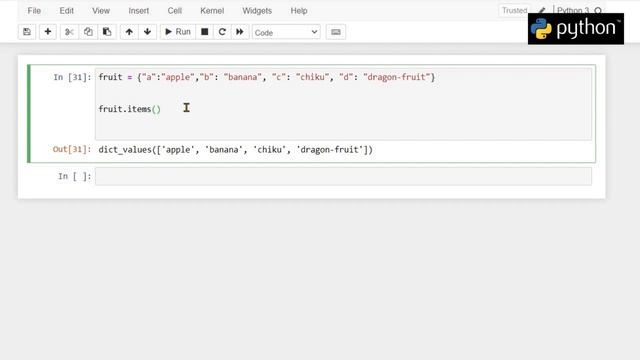640x360 pixels.
Task: Click the dict_values output text
Action: click(236, 150)
